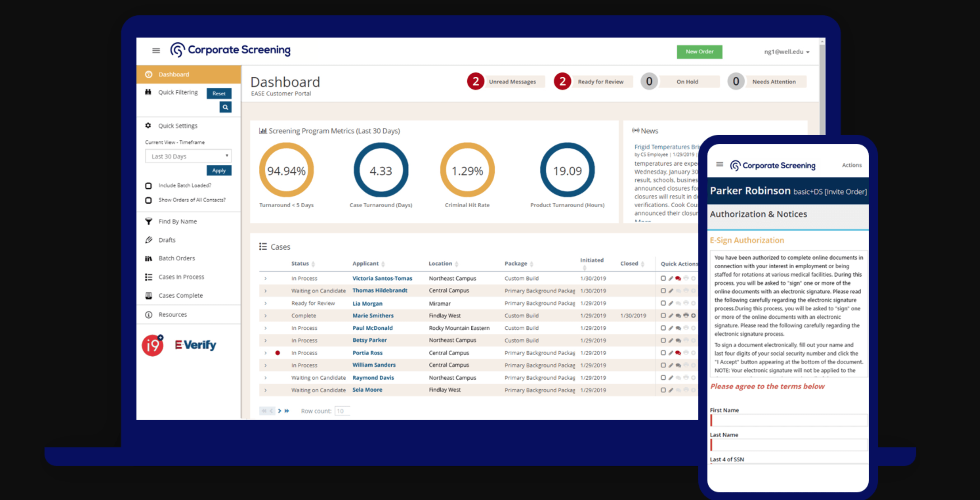The width and height of the screenshot is (980, 500).
Task: Open Find By Name in the sidebar
Action: pyautogui.click(x=178, y=221)
